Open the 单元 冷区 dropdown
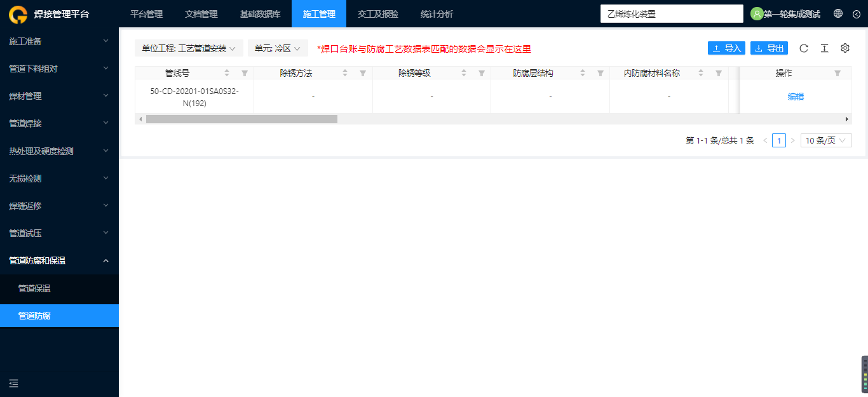 [x=278, y=48]
